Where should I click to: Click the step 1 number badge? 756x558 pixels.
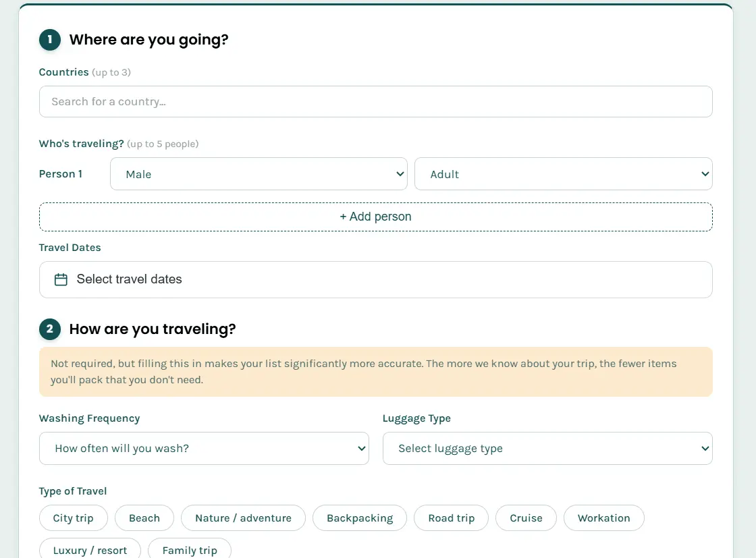point(50,40)
